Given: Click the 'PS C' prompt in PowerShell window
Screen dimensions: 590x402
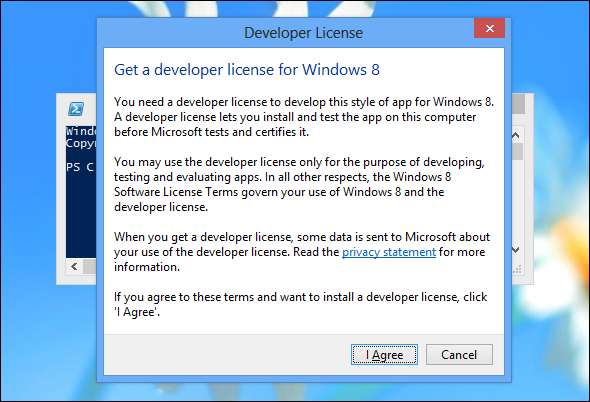Looking at the screenshot, I should click(x=80, y=167).
